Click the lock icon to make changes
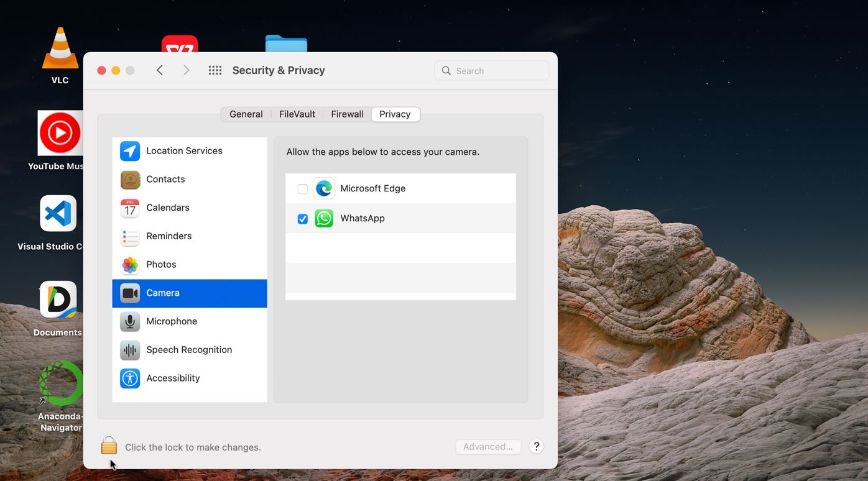Viewport: 868px width, 481px height. 109,446
